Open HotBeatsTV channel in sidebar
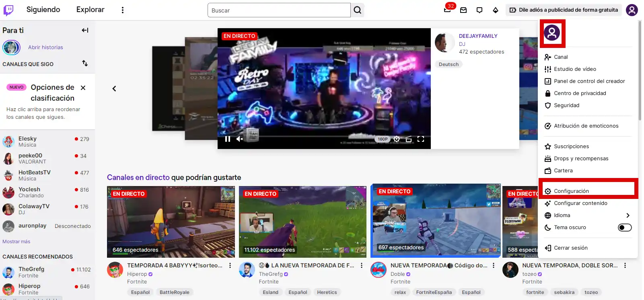Screen dimensions: 644x300 click(x=47, y=175)
